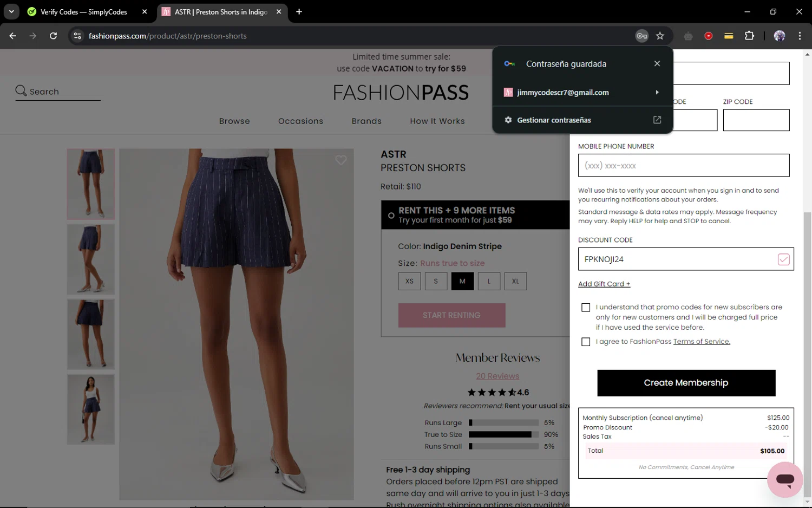Bookmark this page with the star icon

660,36
